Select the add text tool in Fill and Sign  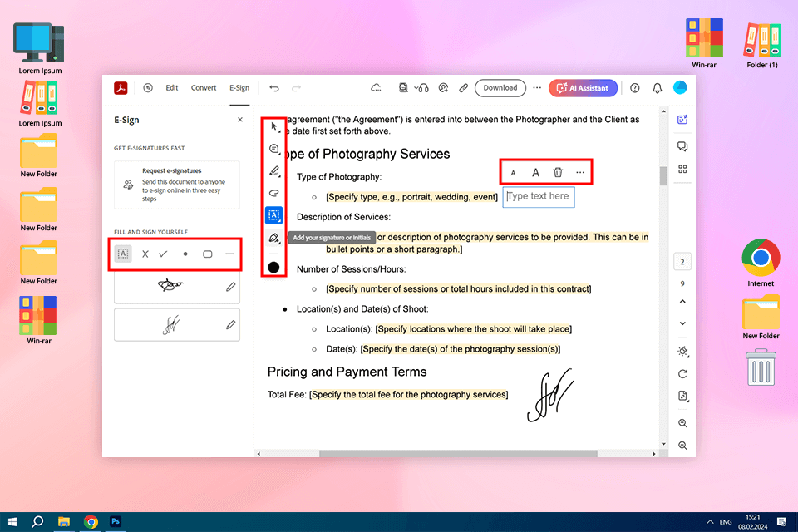coord(123,254)
